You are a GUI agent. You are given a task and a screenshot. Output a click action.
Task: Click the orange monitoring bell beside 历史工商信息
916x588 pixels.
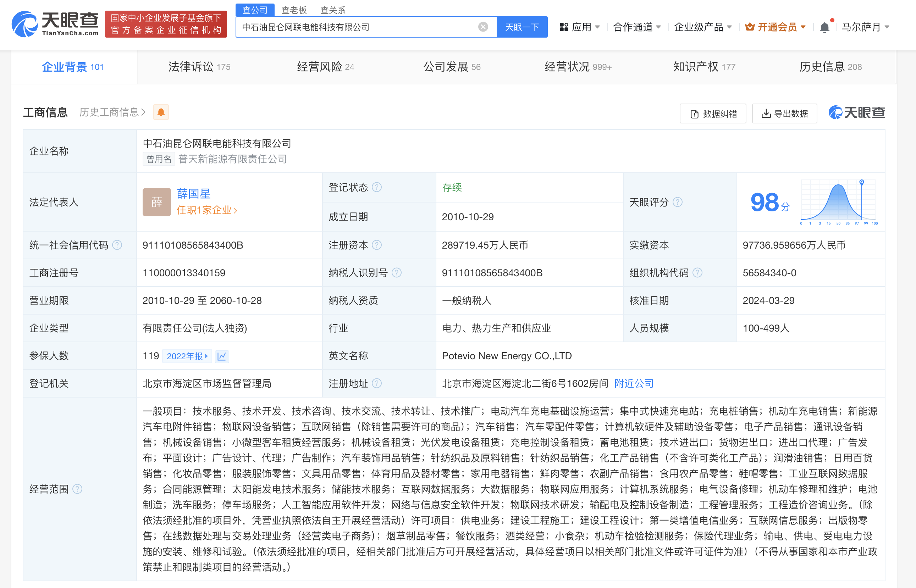point(161,112)
